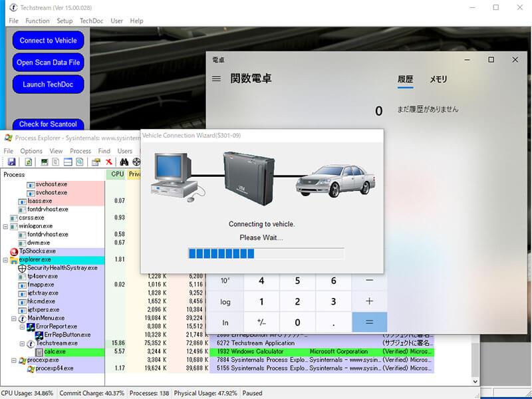Open the System Information graph icon

coord(45,162)
